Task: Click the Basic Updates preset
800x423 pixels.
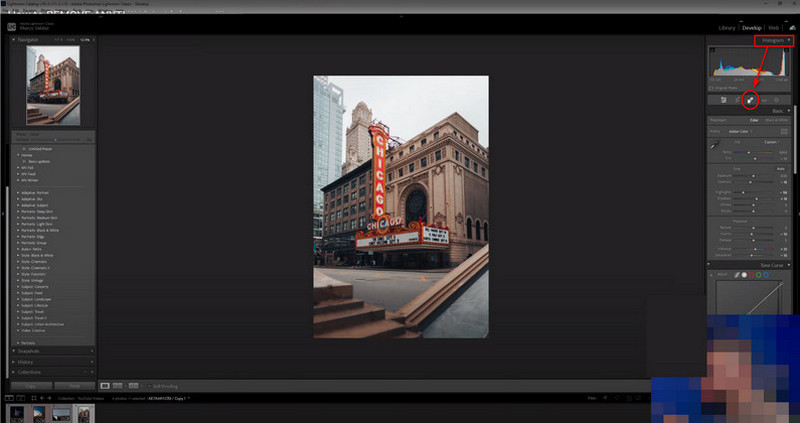Action: point(39,161)
